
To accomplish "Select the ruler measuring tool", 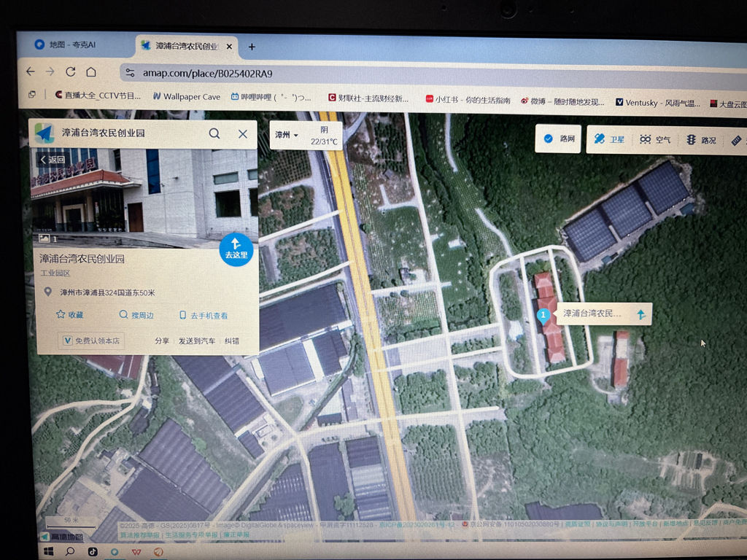I will pos(737,141).
